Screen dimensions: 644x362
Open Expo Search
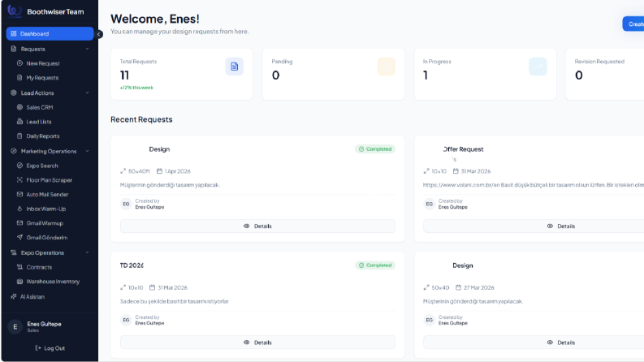click(42, 166)
